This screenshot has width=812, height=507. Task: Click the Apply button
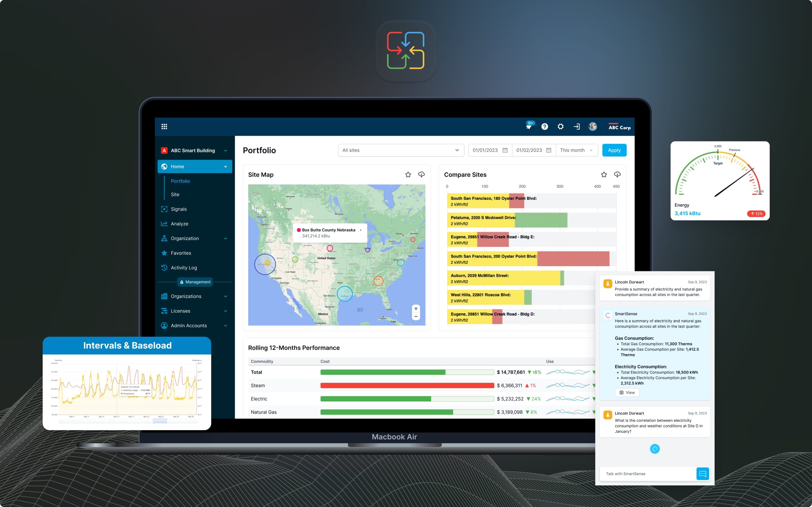coord(614,150)
